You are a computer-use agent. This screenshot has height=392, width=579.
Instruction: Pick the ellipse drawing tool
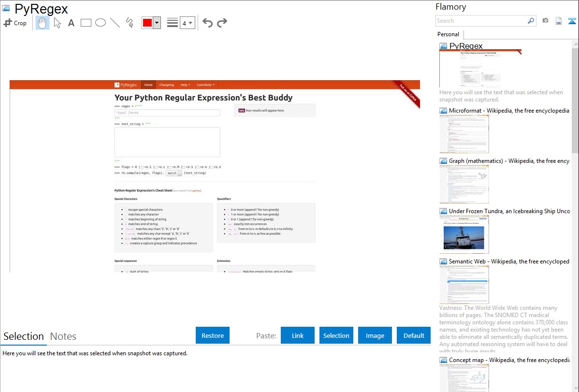101,23
